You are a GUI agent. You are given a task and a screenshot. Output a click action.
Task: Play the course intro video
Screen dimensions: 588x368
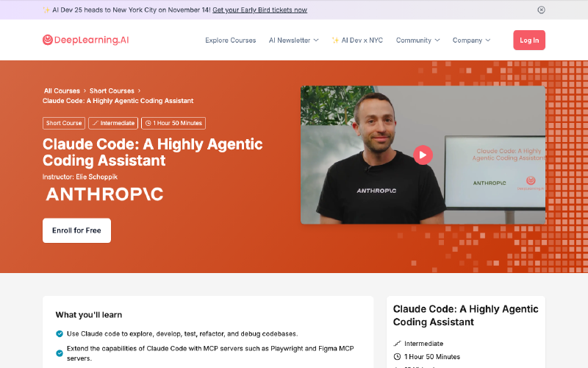click(x=423, y=155)
